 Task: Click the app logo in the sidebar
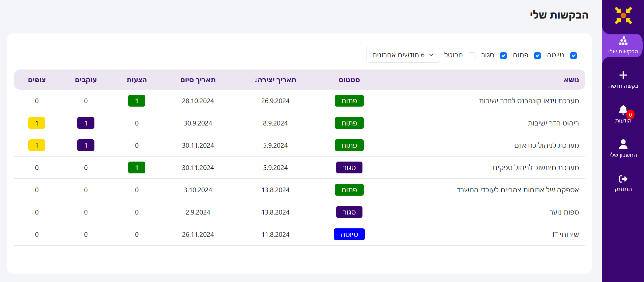coord(623,16)
